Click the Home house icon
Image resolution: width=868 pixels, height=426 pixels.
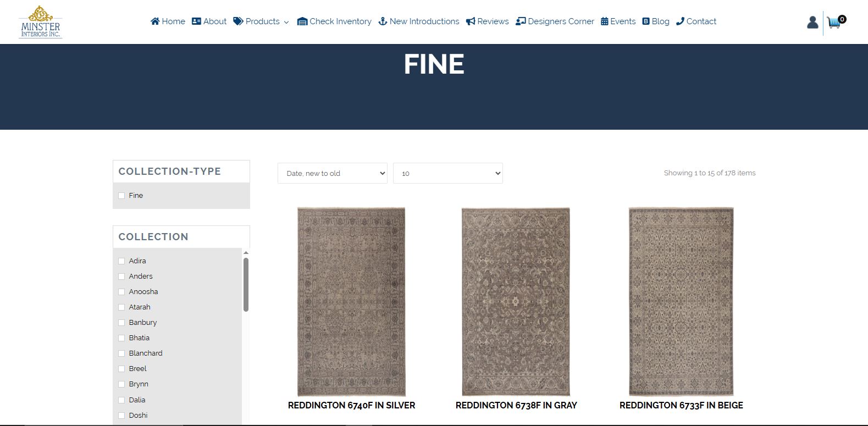[155, 21]
